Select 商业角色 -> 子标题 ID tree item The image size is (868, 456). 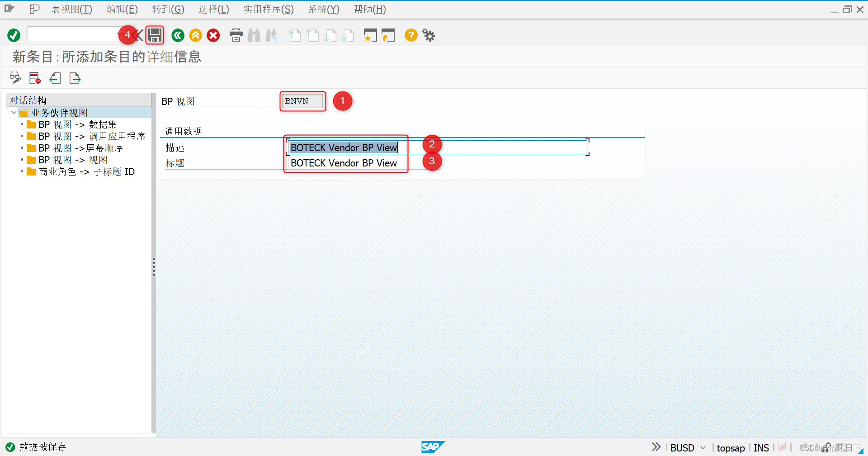click(86, 171)
